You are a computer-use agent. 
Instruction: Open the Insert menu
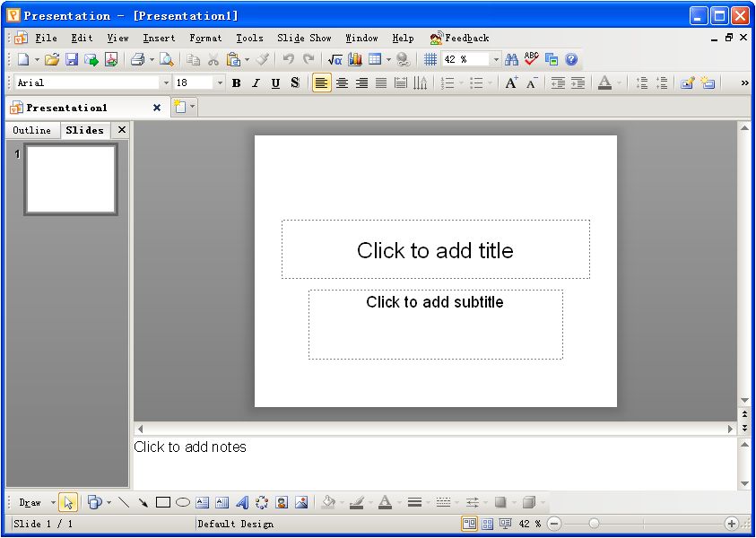click(159, 38)
